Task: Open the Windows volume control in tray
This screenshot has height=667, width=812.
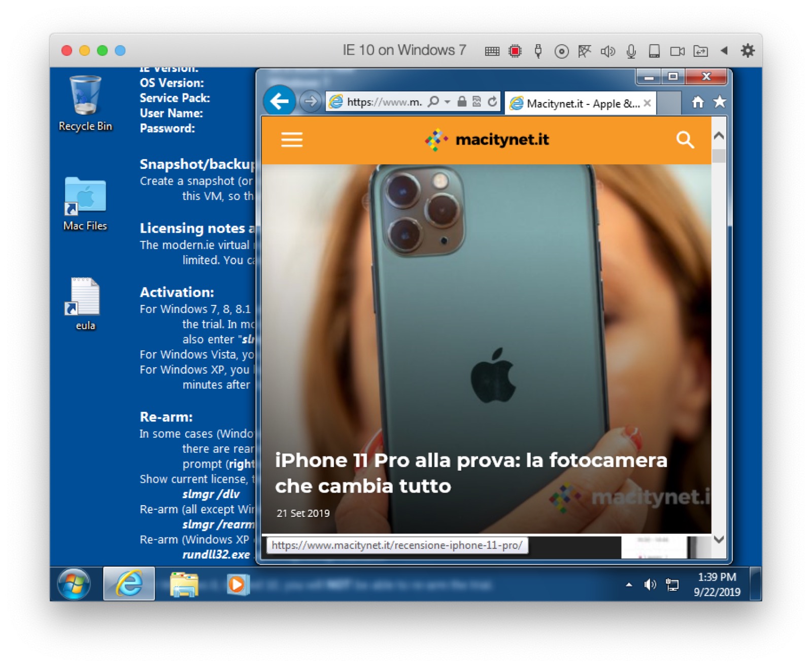Action: coord(650,585)
